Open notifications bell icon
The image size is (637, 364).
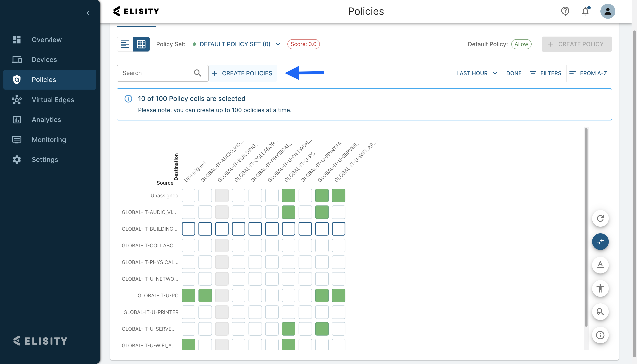pyautogui.click(x=585, y=11)
